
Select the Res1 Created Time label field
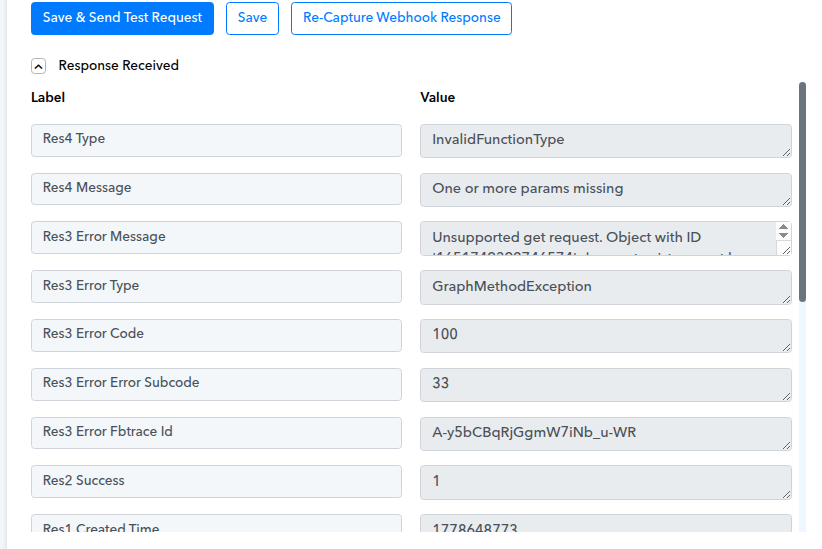point(216,523)
